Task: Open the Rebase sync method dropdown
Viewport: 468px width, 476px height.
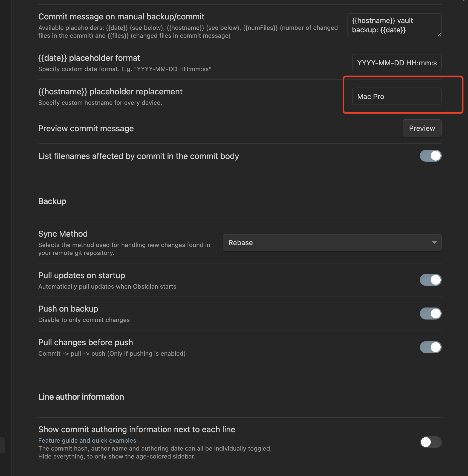Action: tap(332, 243)
